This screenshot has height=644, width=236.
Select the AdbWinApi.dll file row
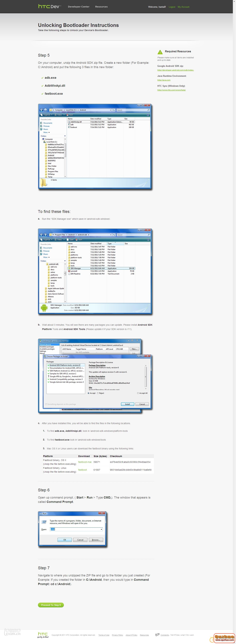coord(101,122)
